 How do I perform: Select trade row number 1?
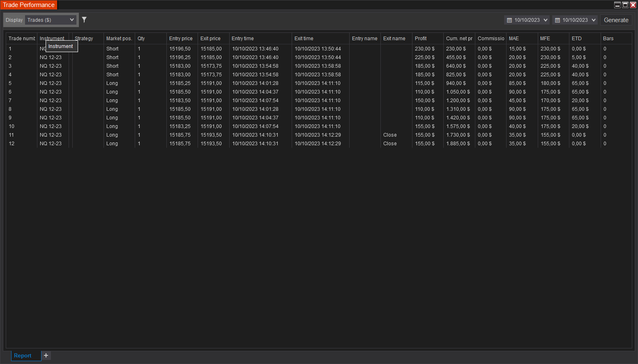pyautogui.click(x=319, y=49)
